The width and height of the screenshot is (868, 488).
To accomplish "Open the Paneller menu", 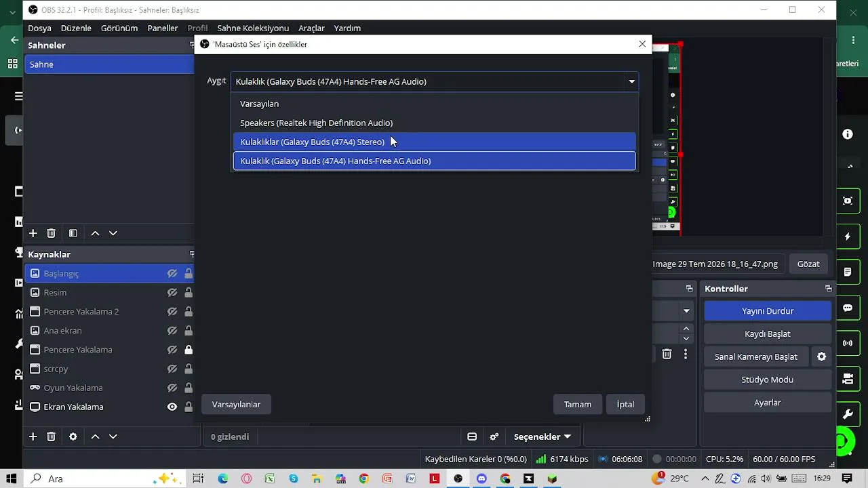I will [163, 28].
